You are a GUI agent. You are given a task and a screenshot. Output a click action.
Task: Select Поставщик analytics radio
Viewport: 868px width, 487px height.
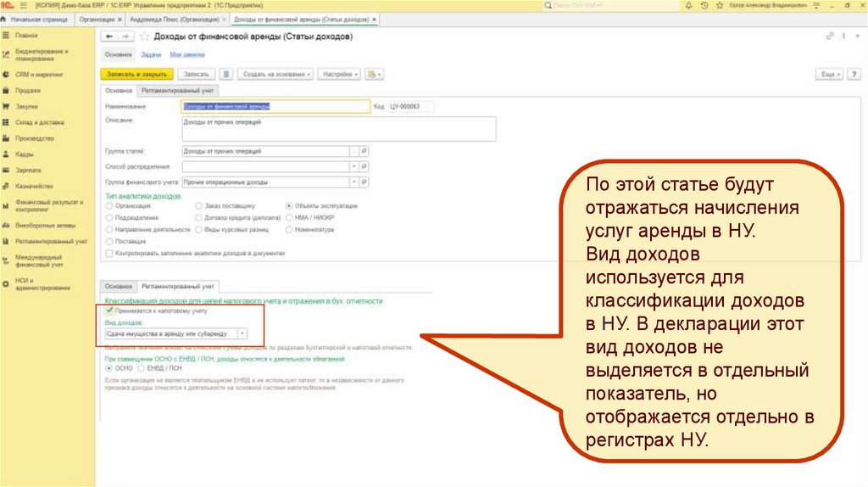pos(109,242)
